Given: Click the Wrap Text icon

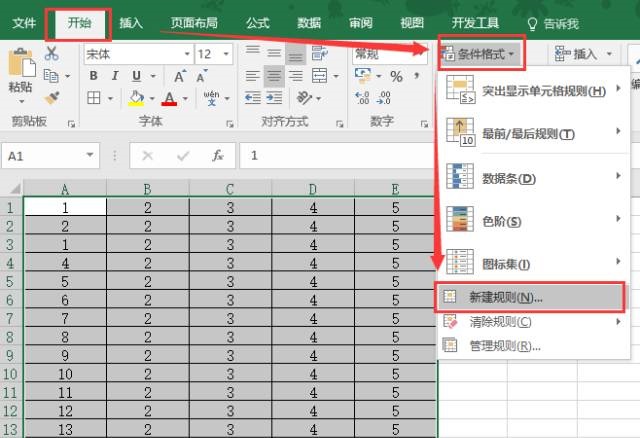Looking at the screenshot, I should (320, 53).
